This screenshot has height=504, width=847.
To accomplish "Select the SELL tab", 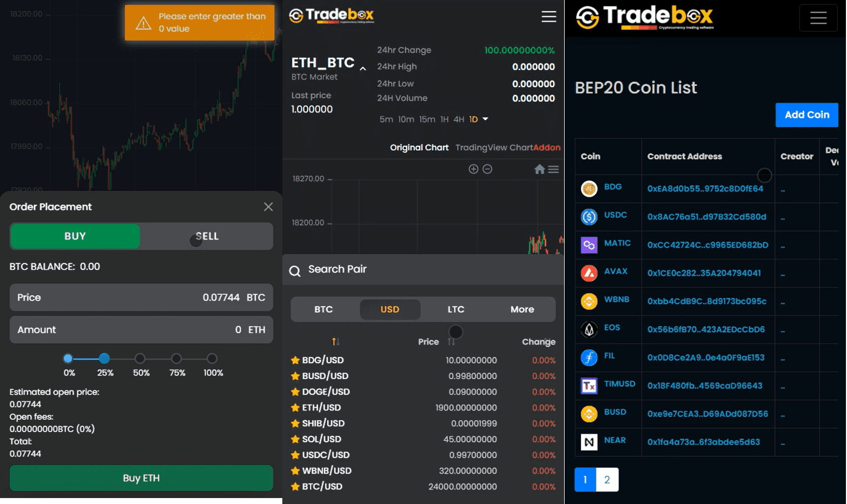I will coord(207,236).
